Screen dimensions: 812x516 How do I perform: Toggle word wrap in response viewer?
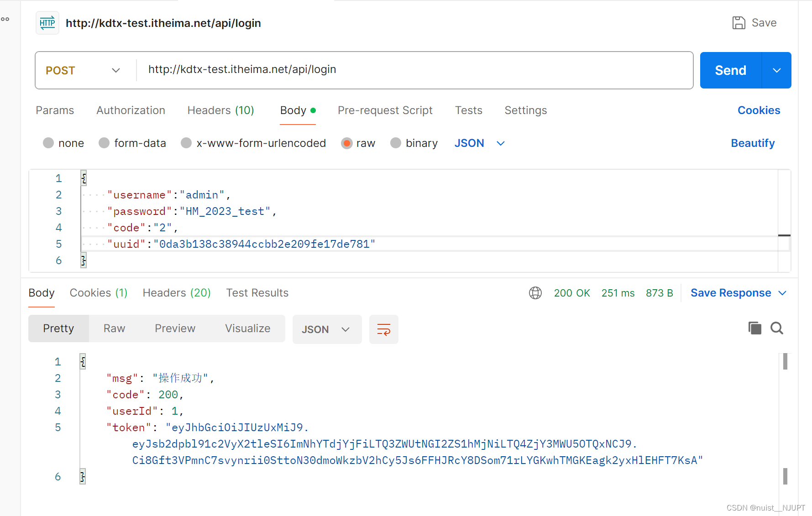coord(383,329)
